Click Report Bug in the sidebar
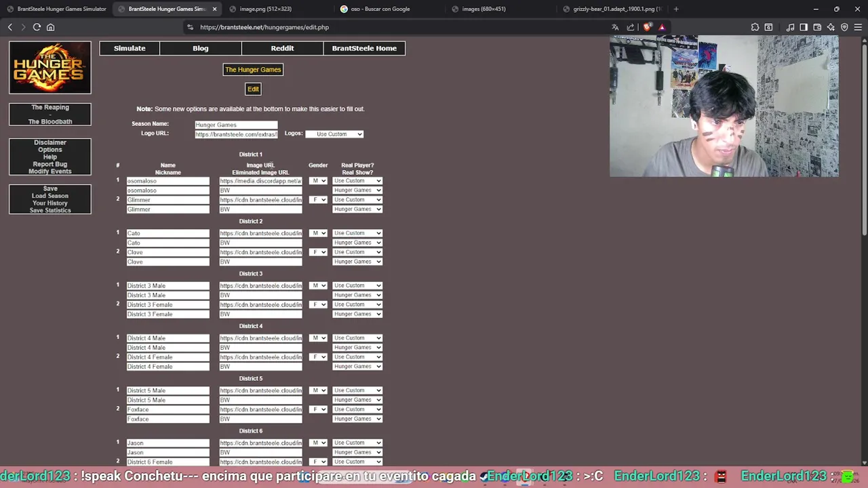The width and height of the screenshot is (868, 488). [x=50, y=165]
